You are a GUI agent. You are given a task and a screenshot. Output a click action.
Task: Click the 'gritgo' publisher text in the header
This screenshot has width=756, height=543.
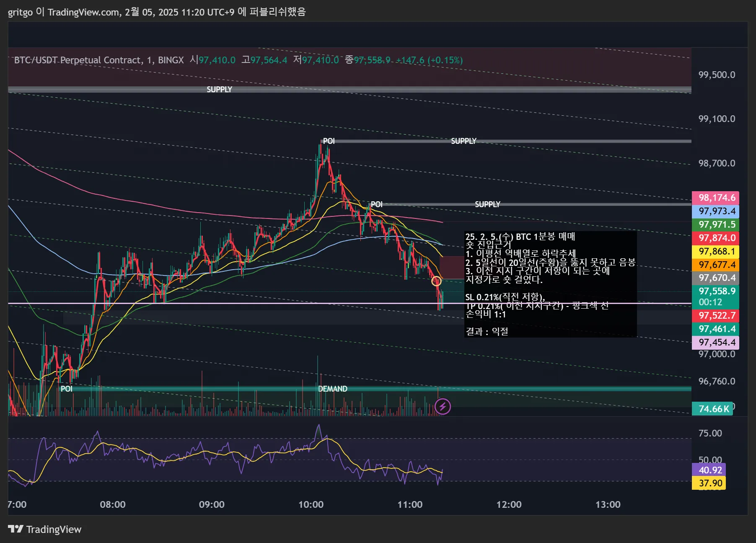pyautogui.click(x=20, y=12)
